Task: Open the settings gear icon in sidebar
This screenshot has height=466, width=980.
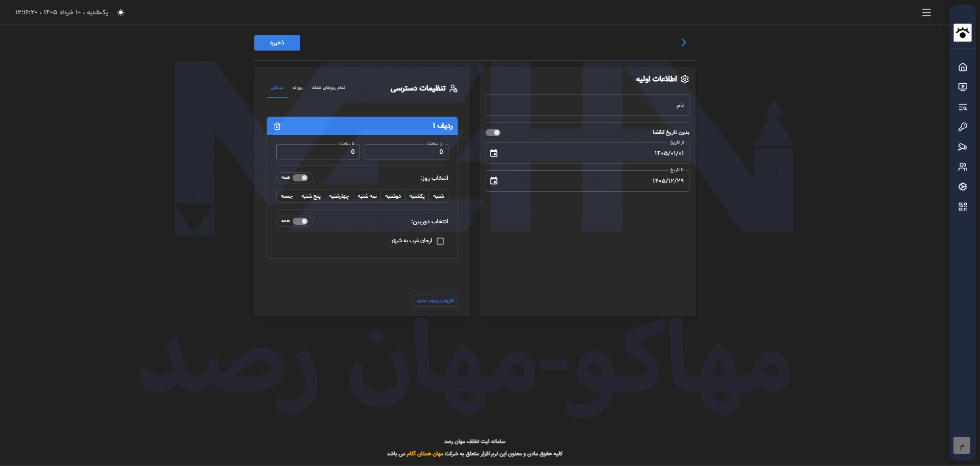Action: coord(963,187)
